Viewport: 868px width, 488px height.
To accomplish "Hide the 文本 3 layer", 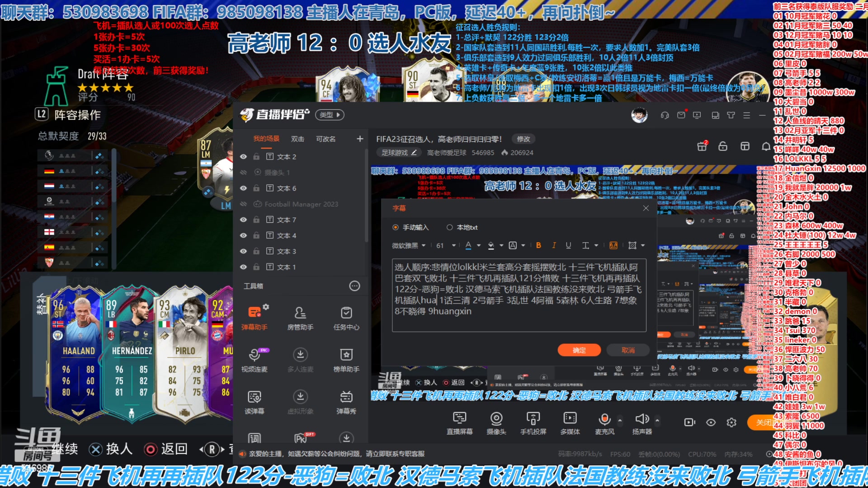I will [x=243, y=251].
